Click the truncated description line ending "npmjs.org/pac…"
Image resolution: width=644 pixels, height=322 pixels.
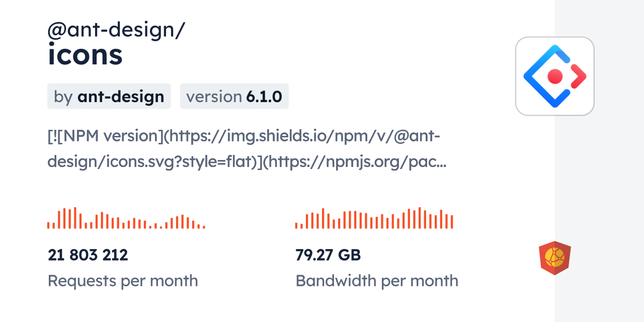(x=247, y=162)
